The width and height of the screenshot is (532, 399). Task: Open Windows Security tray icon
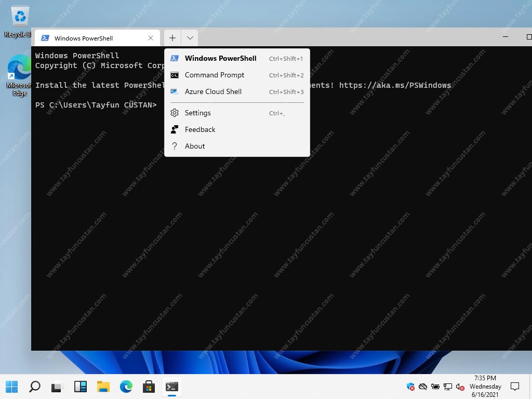(410, 387)
